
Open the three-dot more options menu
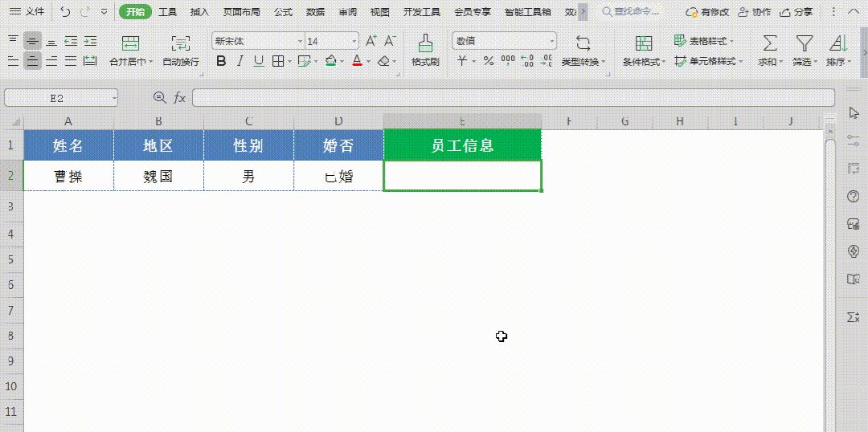click(834, 11)
